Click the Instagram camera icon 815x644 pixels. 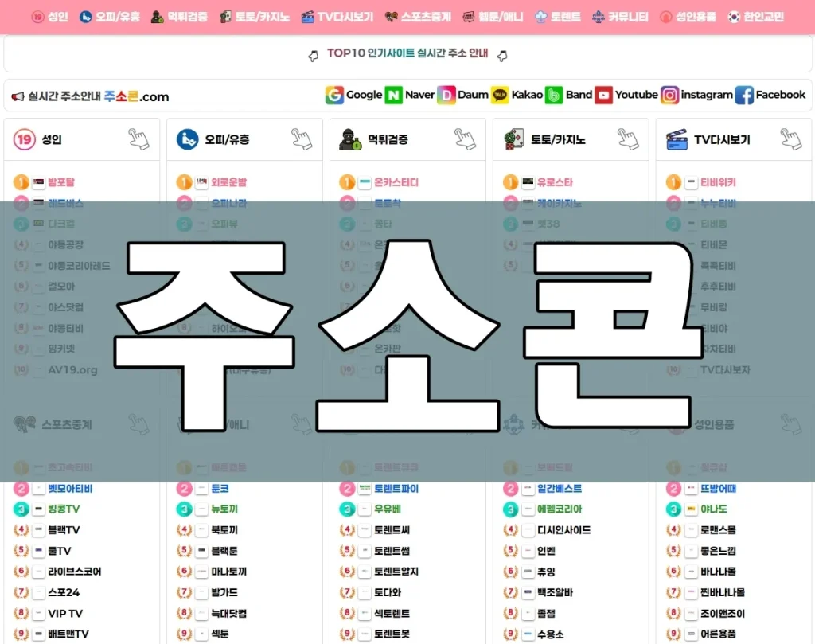coord(669,95)
